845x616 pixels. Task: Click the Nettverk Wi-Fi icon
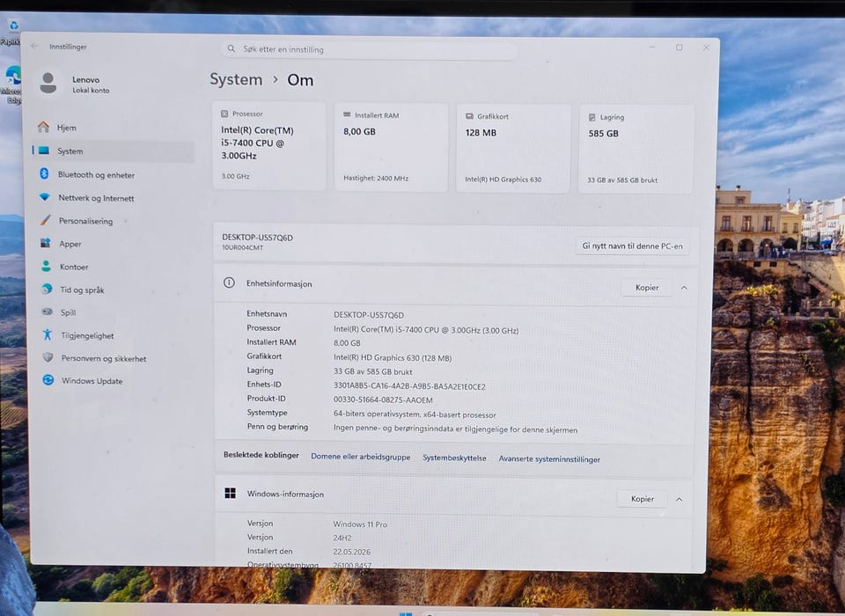click(45, 197)
